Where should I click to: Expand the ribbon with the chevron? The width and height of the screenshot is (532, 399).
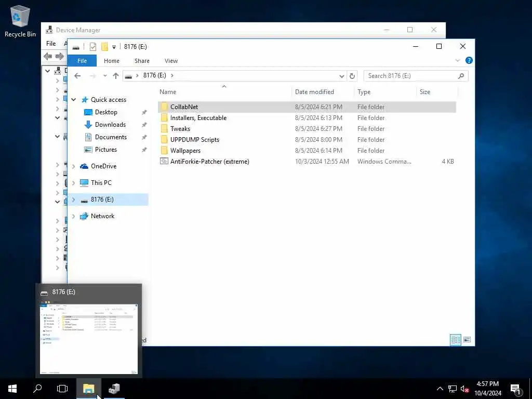point(457,60)
